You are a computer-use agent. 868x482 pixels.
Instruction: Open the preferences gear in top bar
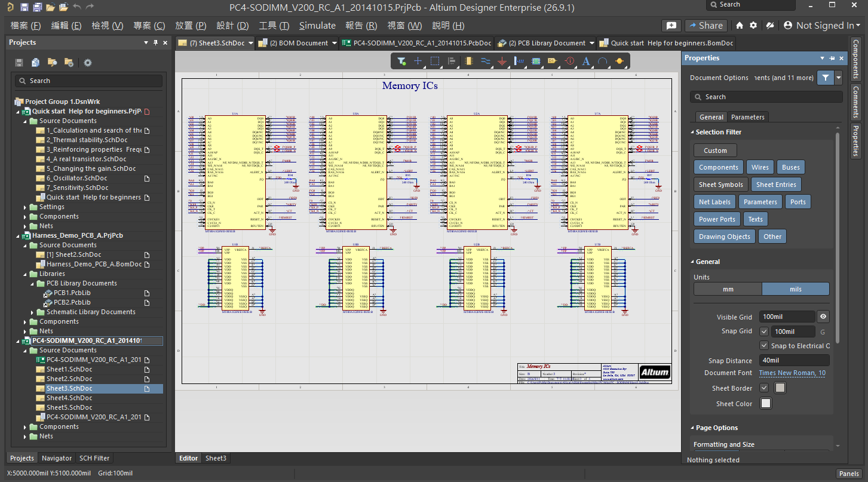click(753, 25)
